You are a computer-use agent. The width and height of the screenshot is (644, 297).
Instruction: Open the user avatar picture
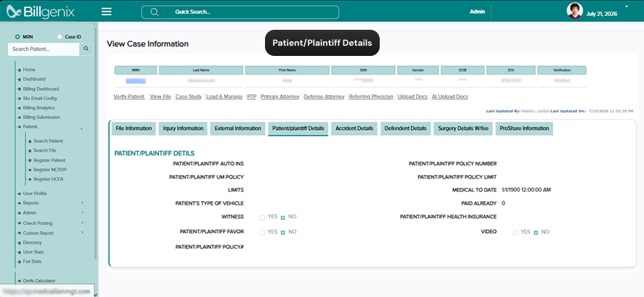point(574,11)
